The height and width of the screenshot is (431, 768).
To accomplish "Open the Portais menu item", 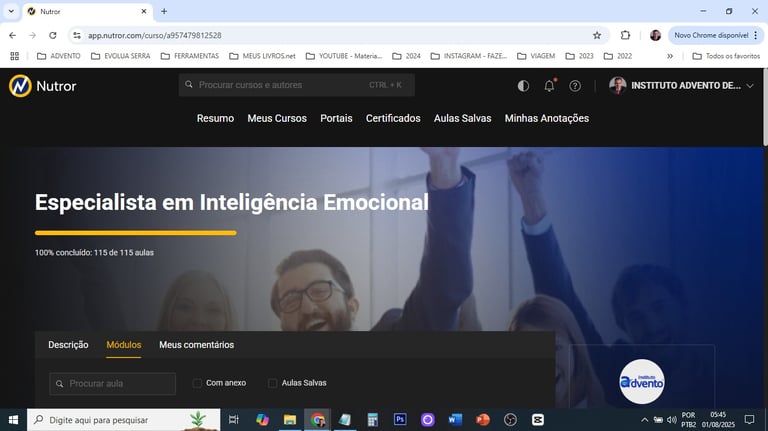I will click(336, 118).
